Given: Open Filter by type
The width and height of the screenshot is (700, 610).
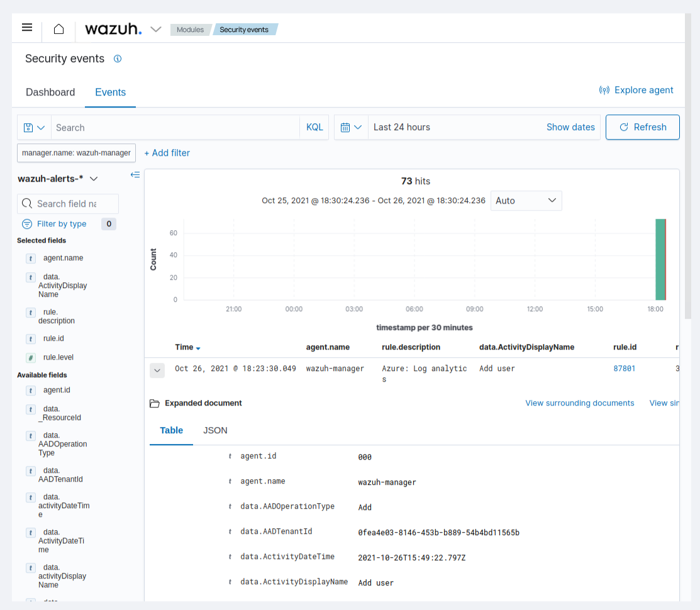Looking at the screenshot, I should coord(54,224).
